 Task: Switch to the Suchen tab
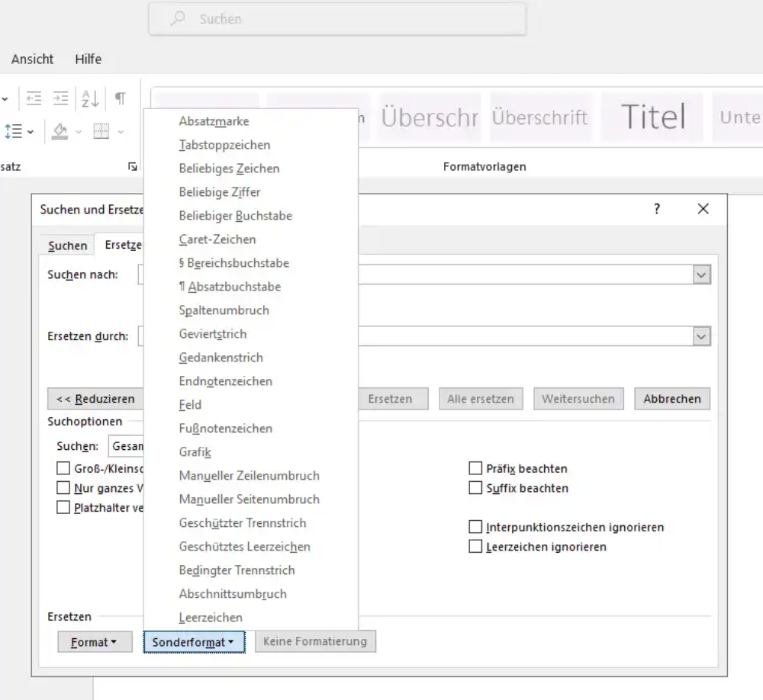point(67,246)
